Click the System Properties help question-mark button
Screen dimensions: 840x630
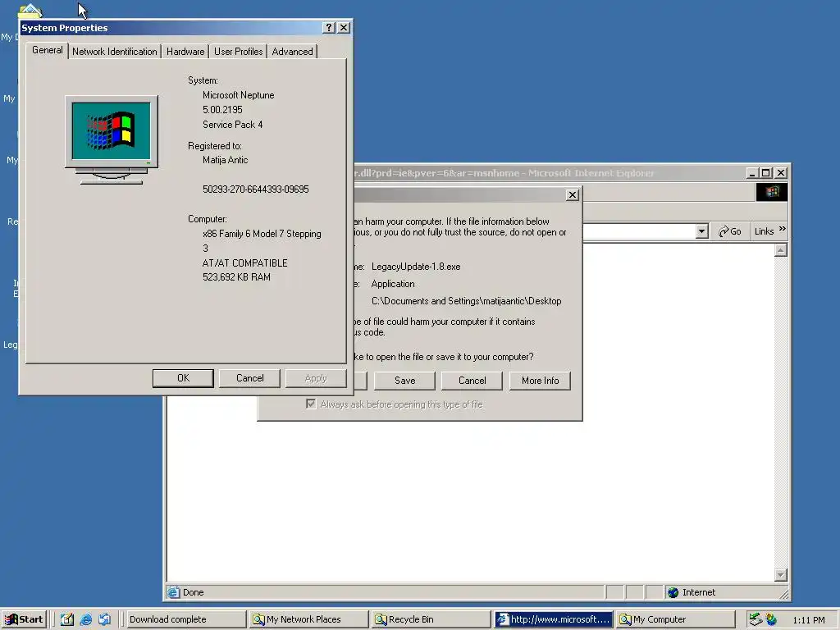click(x=329, y=28)
